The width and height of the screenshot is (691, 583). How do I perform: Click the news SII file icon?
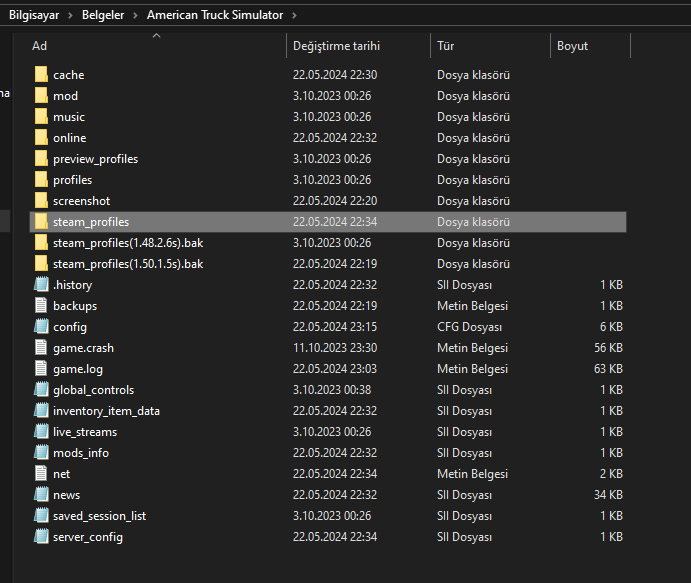(41, 495)
